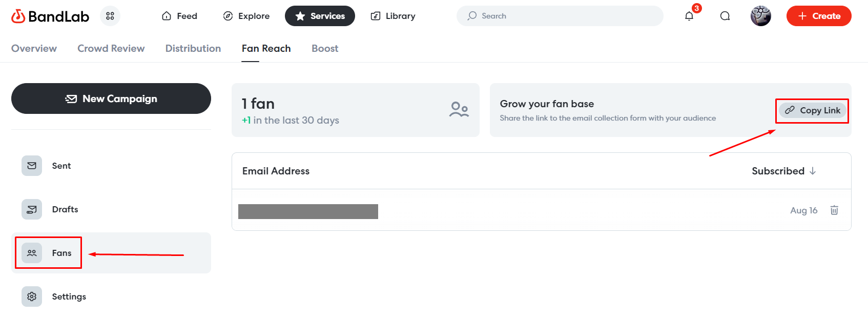Open notifications bell icon
This screenshot has width=868, height=316.
pos(689,16)
